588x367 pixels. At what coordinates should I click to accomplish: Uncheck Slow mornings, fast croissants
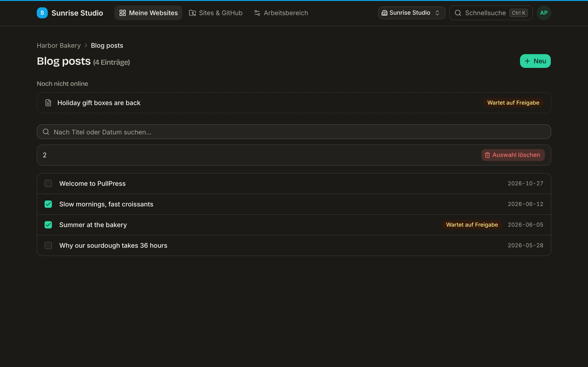pos(48,204)
